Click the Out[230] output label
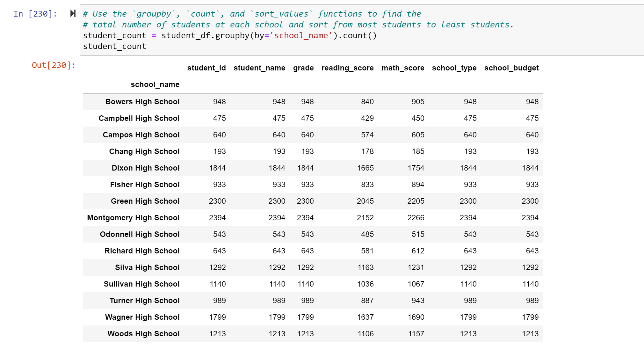Viewport: 644px width, 350px height. (54, 65)
